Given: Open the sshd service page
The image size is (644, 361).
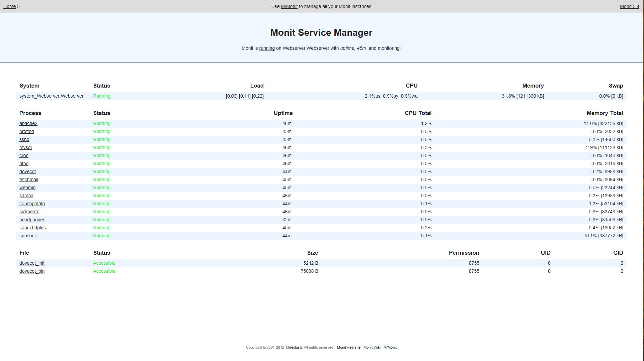Looking at the screenshot, I should [24, 139].
